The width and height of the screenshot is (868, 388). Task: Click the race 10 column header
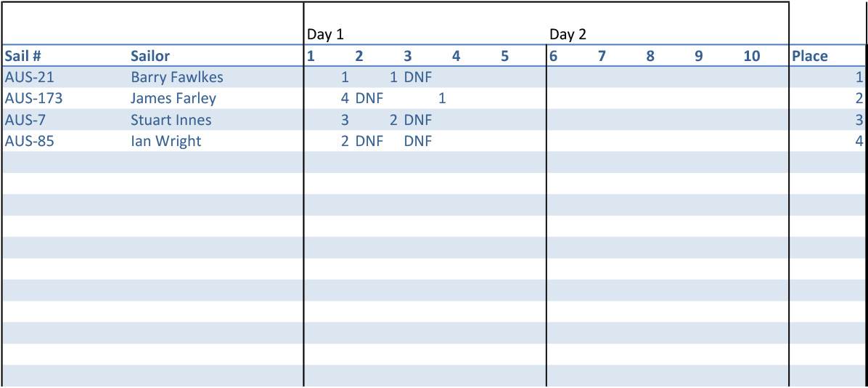pos(752,56)
